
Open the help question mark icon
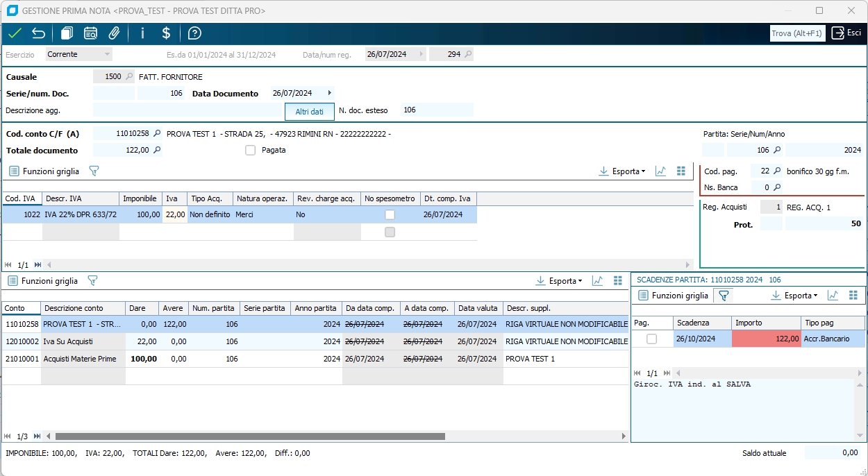[x=194, y=33]
